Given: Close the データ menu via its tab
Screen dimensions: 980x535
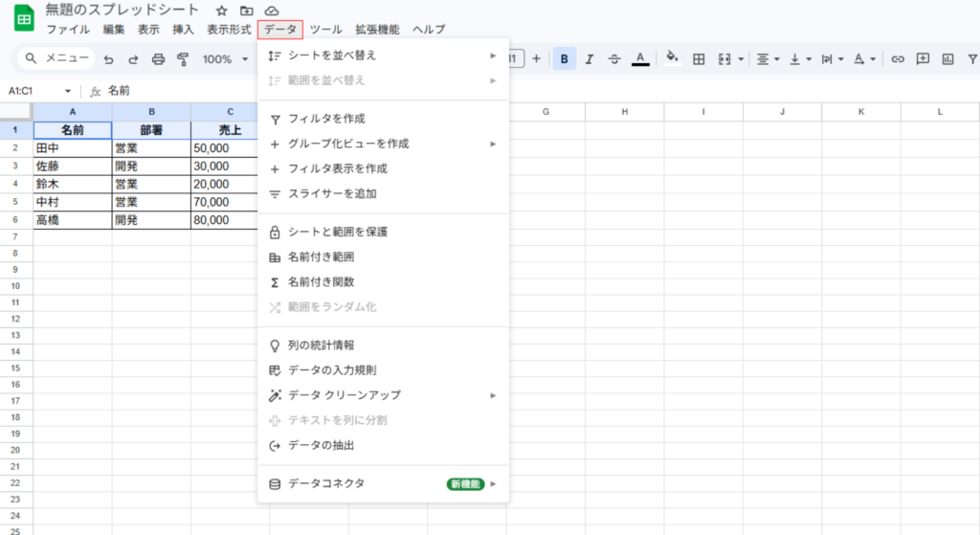Looking at the screenshot, I should [x=280, y=30].
